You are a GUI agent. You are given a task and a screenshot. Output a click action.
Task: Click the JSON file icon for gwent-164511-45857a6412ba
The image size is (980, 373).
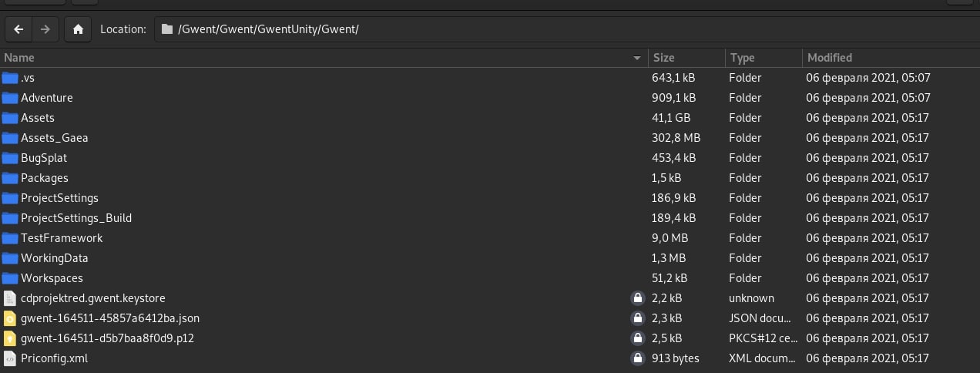(x=10, y=318)
